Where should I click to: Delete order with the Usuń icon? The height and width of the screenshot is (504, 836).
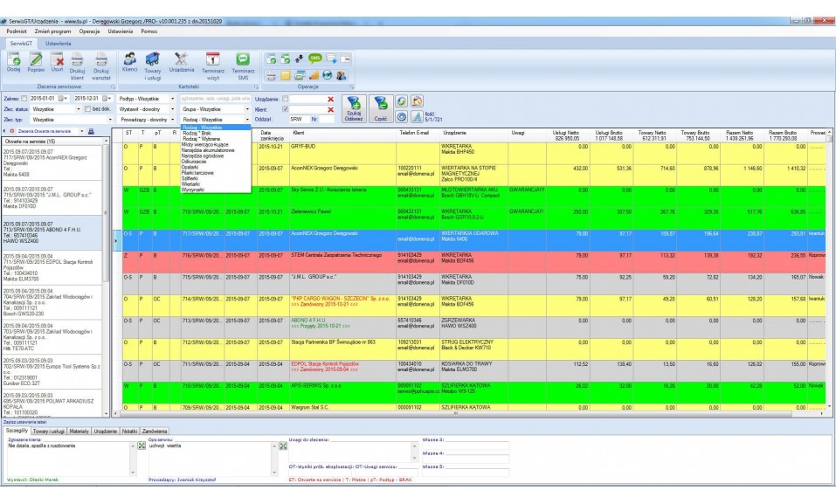pos(57,59)
